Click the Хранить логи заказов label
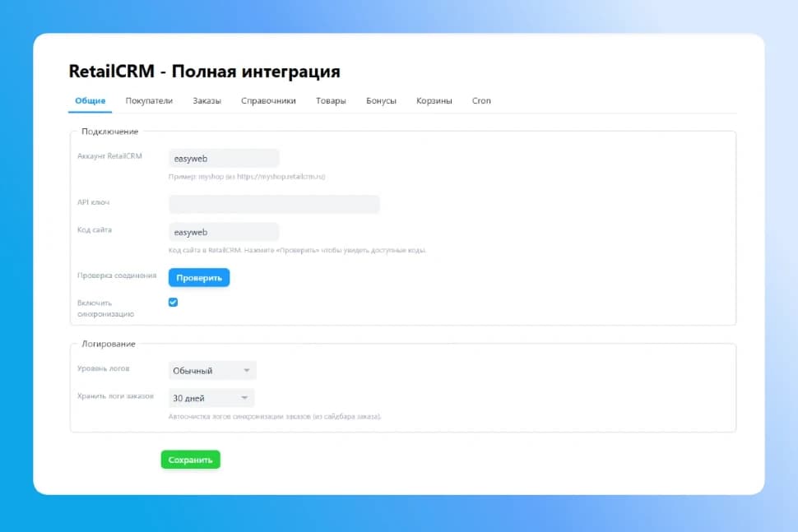This screenshot has width=798, height=532. click(115, 396)
